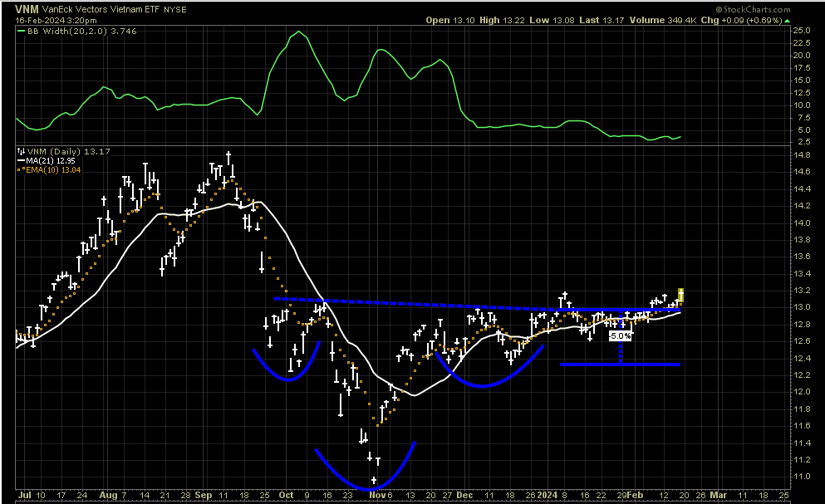This screenshot has width=825, height=504.
Task: Click the Feb date axis label
Action: pos(635,495)
